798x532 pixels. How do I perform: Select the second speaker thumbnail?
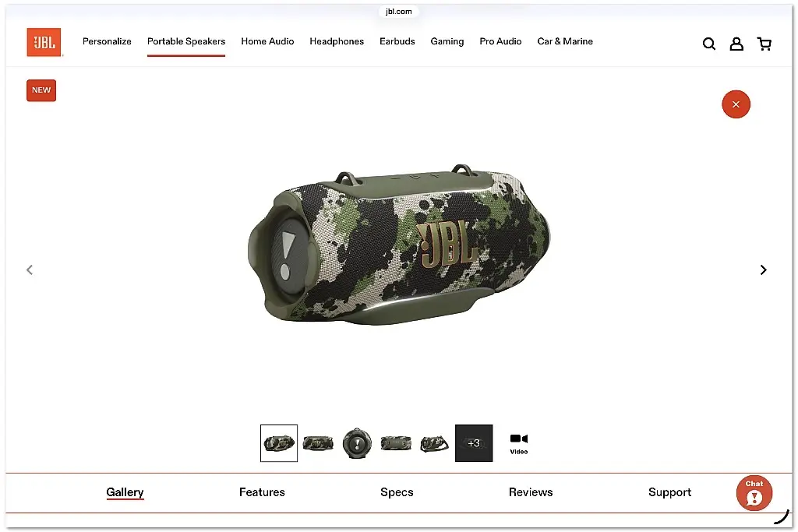(318, 443)
